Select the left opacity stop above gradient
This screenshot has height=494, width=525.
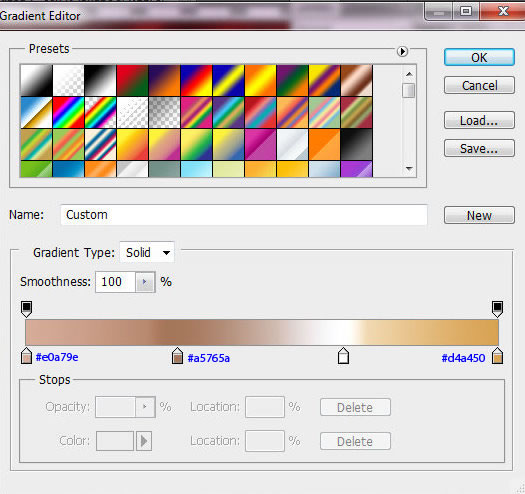coord(26,309)
